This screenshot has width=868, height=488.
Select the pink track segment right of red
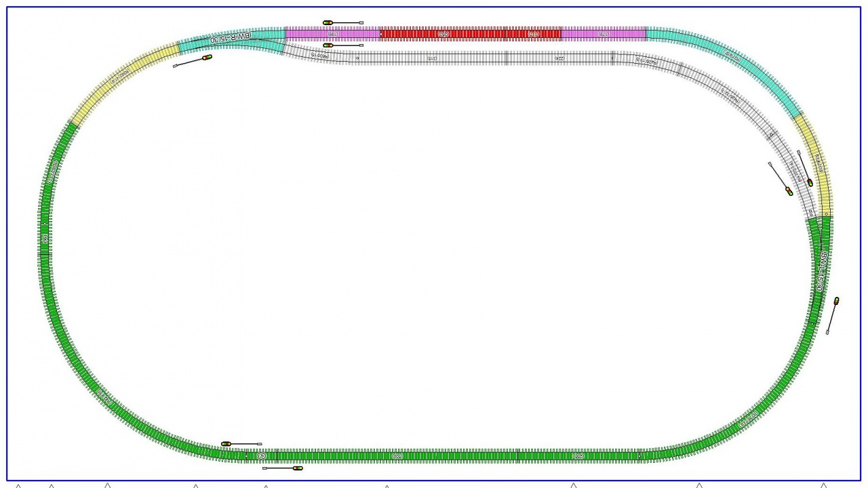point(604,33)
